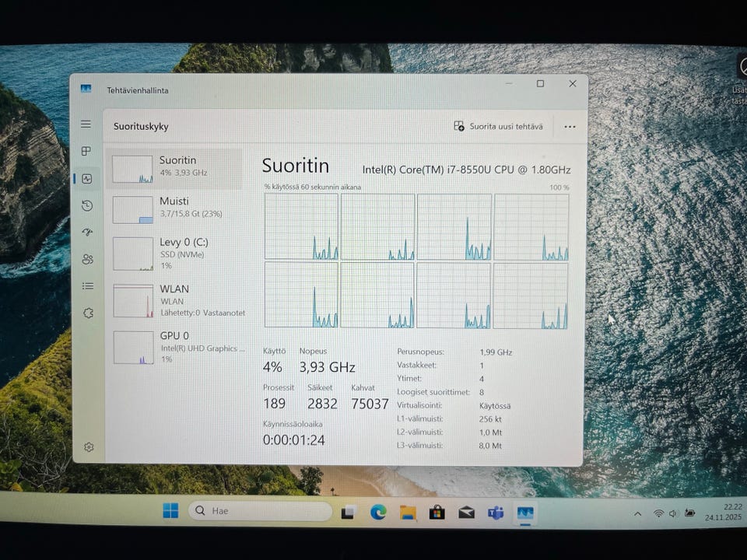747x560 pixels.
Task: Click the Task Manager title bar app icon
Action: [86, 89]
